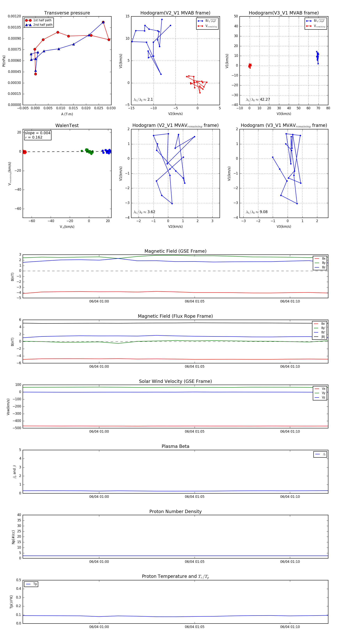
Task: Select the Bx' legend entry
Action: [320, 324]
